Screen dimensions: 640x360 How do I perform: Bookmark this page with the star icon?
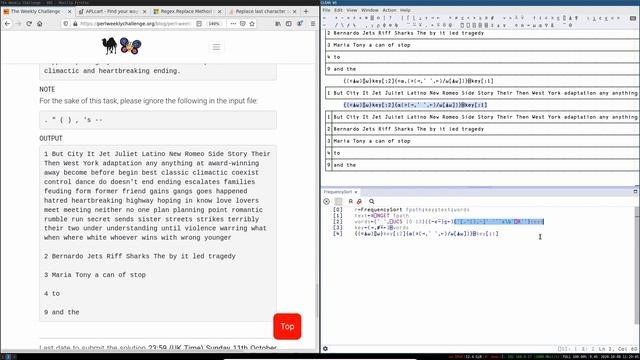click(x=252, y=24)
